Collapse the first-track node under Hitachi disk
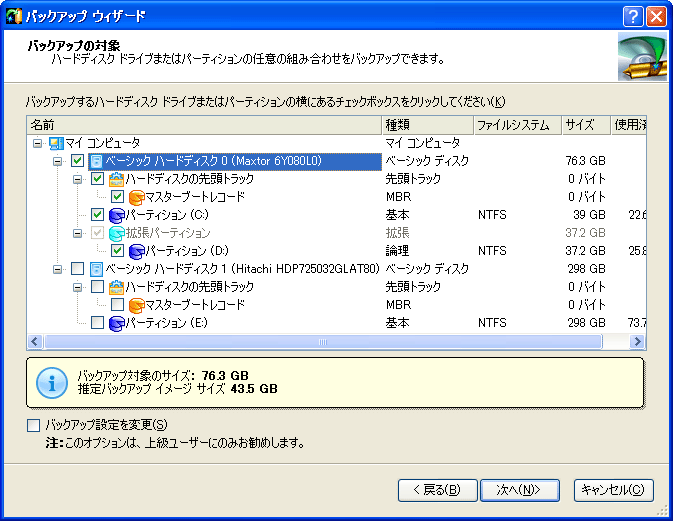 point(77,288)
